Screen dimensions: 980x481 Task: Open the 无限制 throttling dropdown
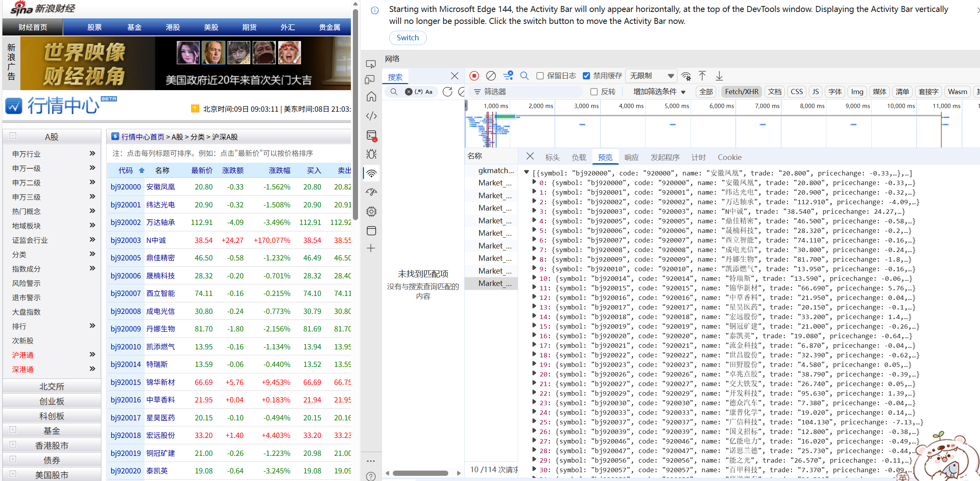click(x=651, y=76)
